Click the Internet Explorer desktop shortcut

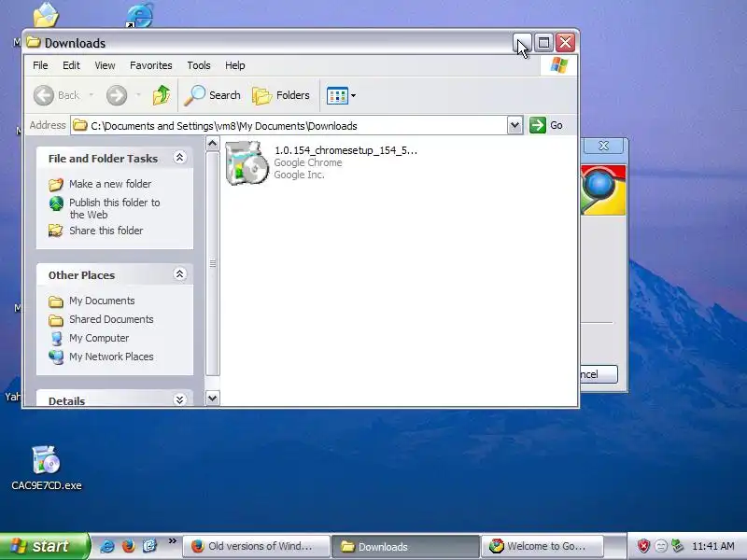pyautogui.click(x=140, y=15)
